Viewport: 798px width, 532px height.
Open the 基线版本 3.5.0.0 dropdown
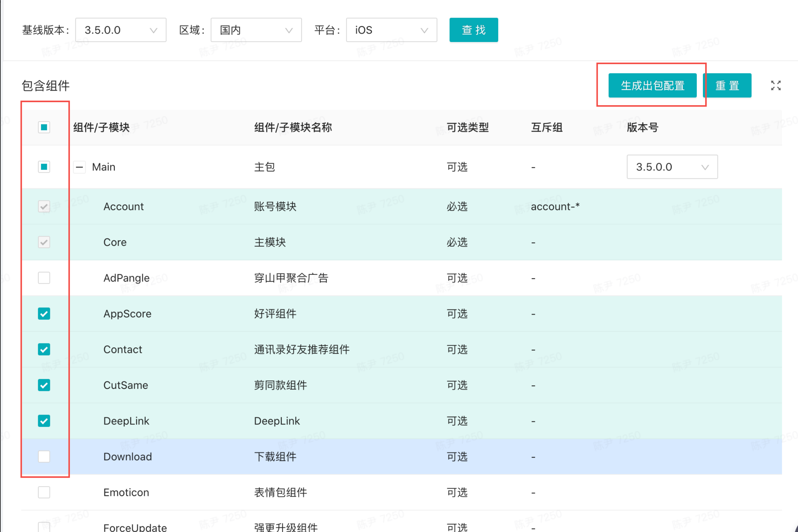(121, 30)
